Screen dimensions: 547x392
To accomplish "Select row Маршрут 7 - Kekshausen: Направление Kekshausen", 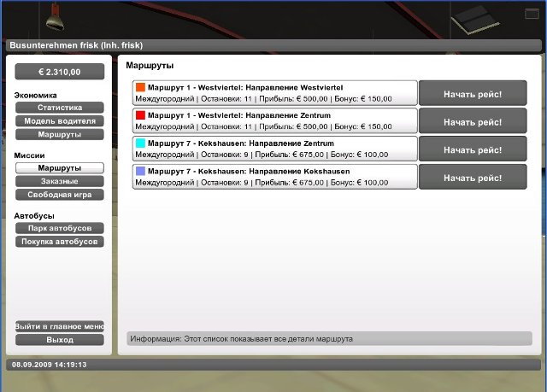I will [275, 177].
